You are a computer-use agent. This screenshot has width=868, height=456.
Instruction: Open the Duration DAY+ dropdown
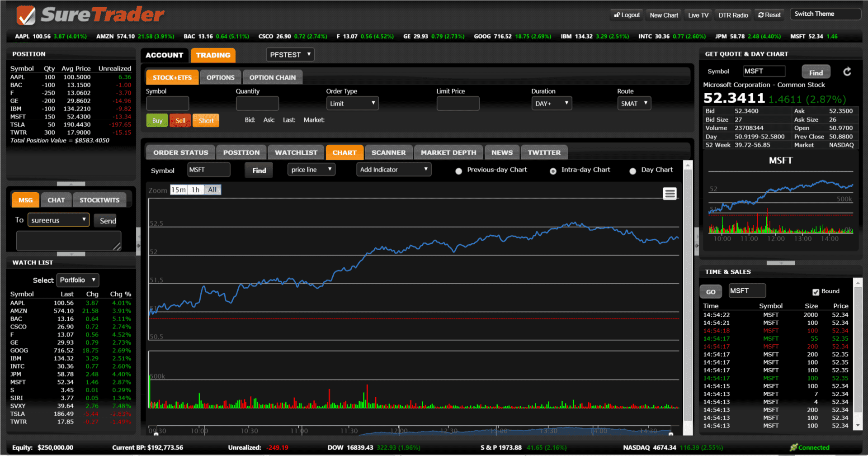tap(552, 103)
